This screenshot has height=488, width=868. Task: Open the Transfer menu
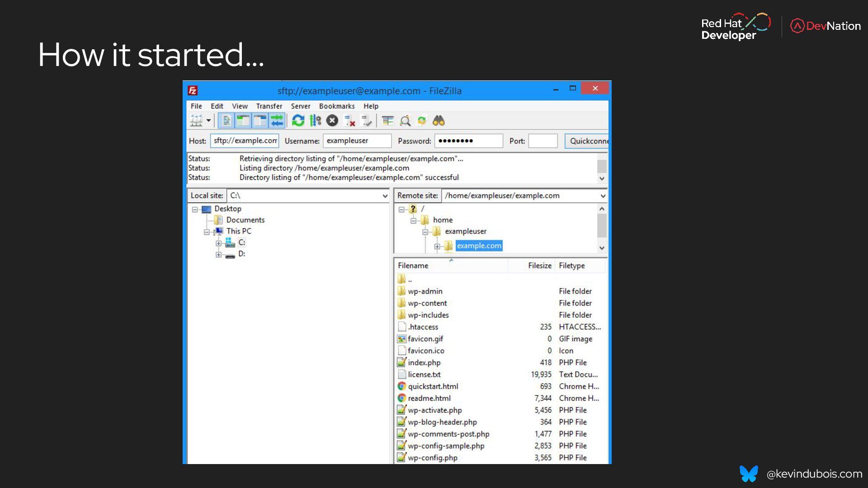(x=269, y=106)
